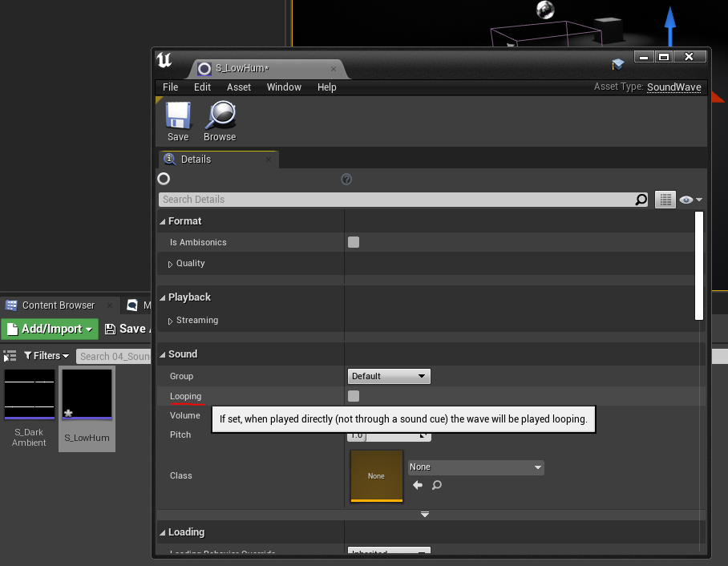The width and height of the screenshot is (728, 566).
Task: Click the green Add/Import button
Action: (x=48, y=329)
